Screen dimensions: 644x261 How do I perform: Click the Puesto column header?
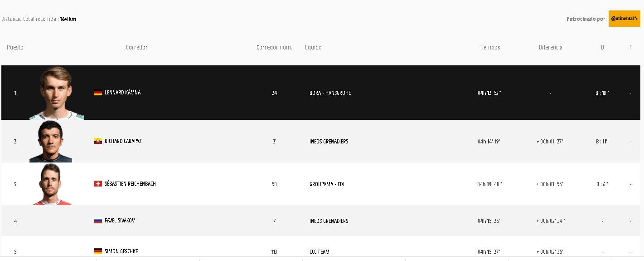[15, 47]
